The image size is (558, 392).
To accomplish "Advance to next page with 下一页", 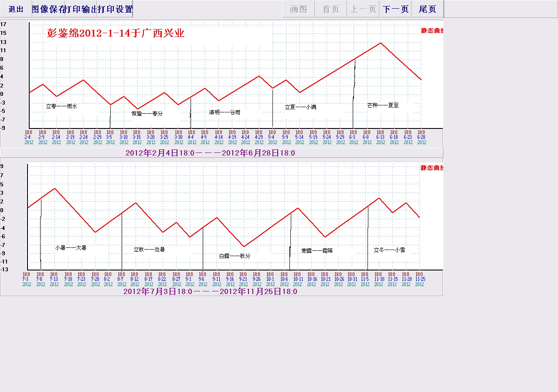I will pos(395,9).
